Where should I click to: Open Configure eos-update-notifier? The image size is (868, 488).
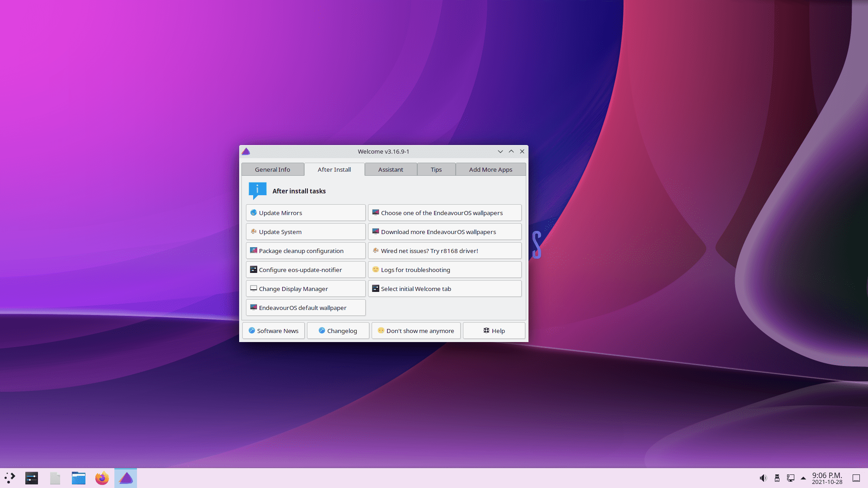point(306,270)
